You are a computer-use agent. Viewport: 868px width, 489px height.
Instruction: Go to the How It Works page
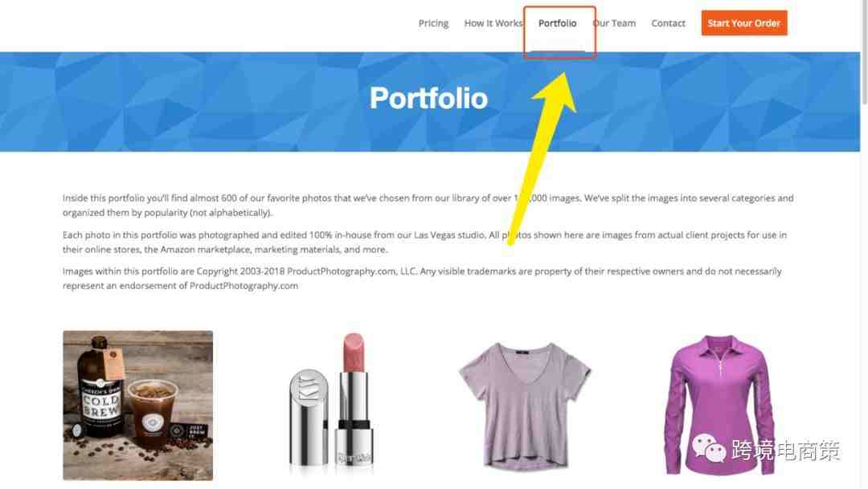[493, 23]
